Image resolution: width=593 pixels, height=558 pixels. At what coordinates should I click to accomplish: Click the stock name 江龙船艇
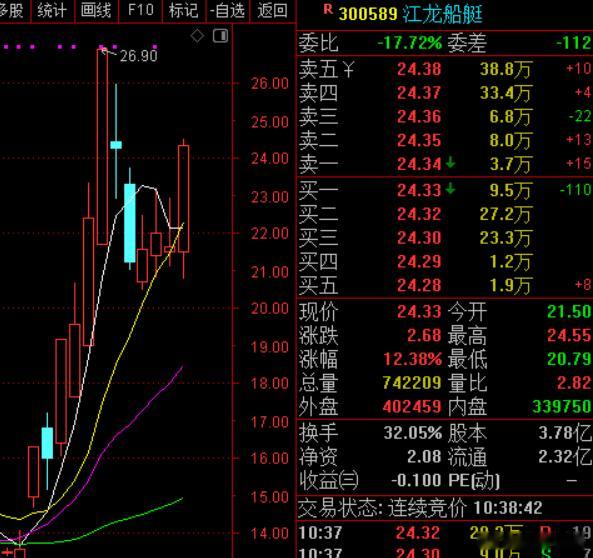point(442,14)
